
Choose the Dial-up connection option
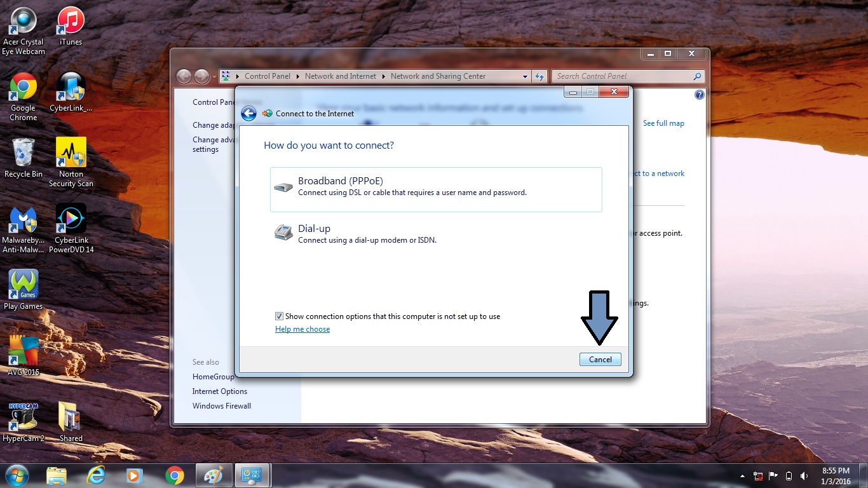click(436, 234)
